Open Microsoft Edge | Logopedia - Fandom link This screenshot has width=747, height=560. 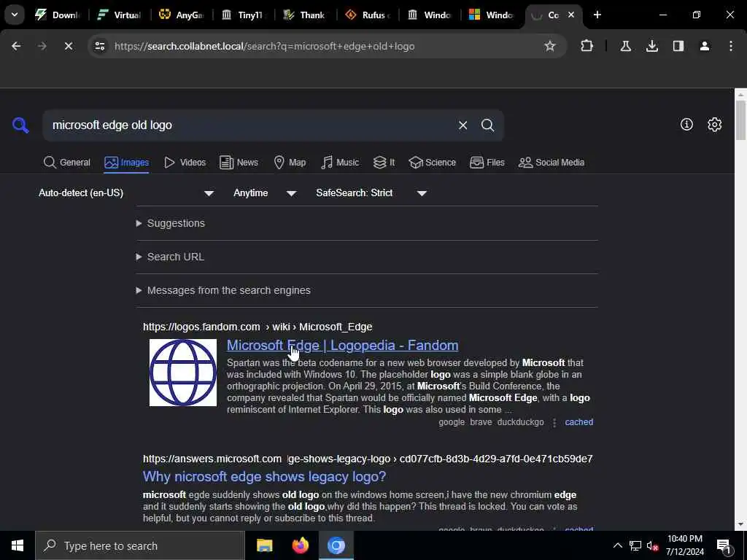click(343, 345)
